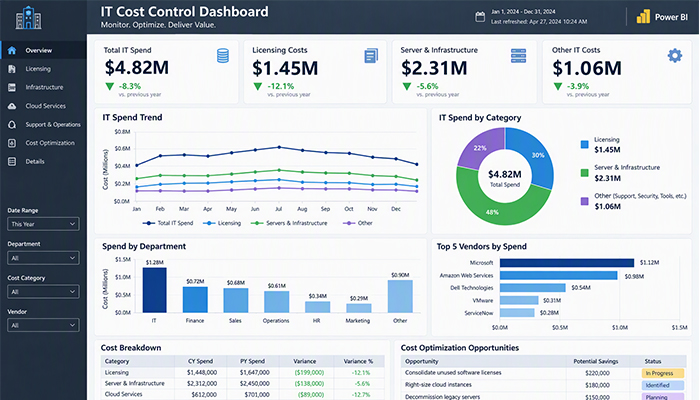Click the Overview home icon
700x400 pixels.
12,50
